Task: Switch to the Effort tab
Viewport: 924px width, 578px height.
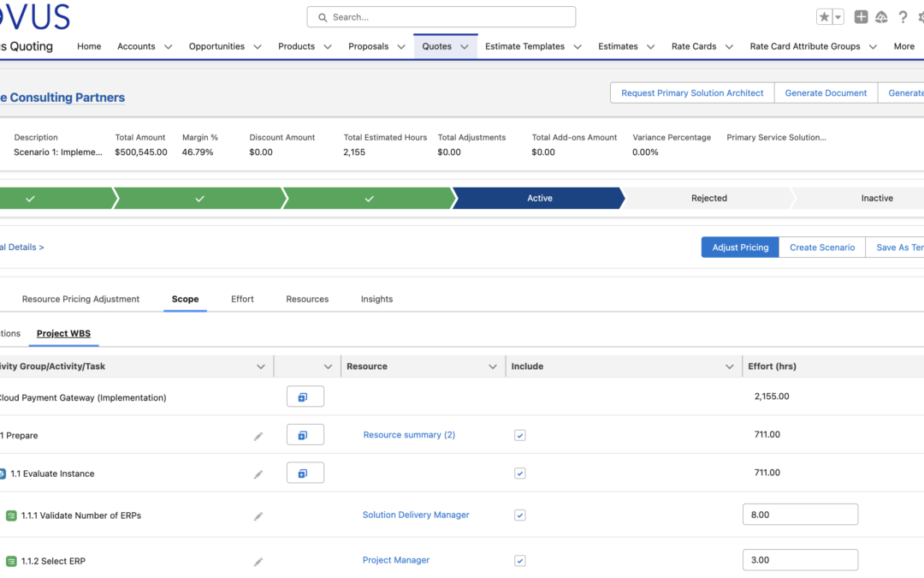Action: (242, 299)
